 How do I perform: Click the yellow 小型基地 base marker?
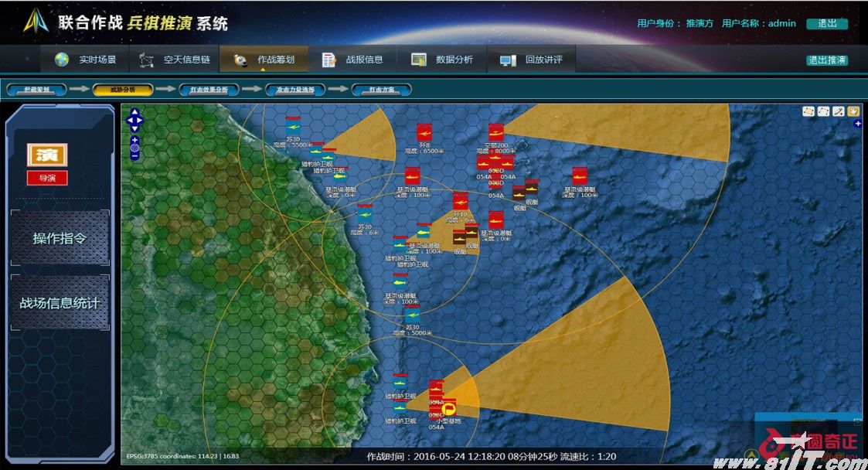pyautogui.click(x=449, y=410)
